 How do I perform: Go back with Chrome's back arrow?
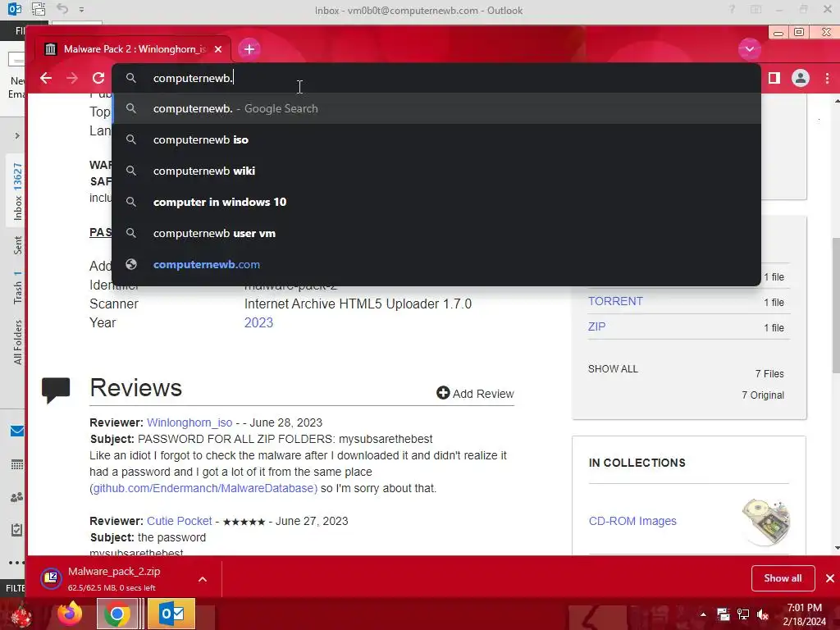[x=46, y=78]
